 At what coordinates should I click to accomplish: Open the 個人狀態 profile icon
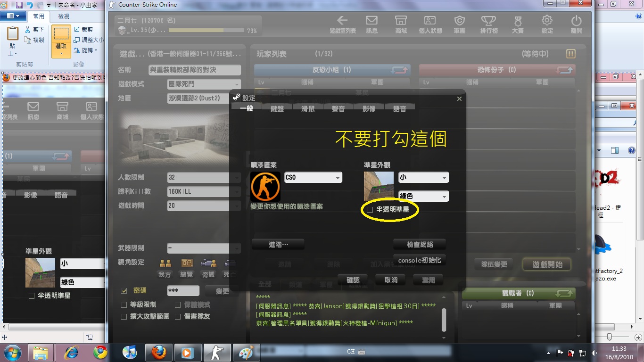tap(430, 21)
